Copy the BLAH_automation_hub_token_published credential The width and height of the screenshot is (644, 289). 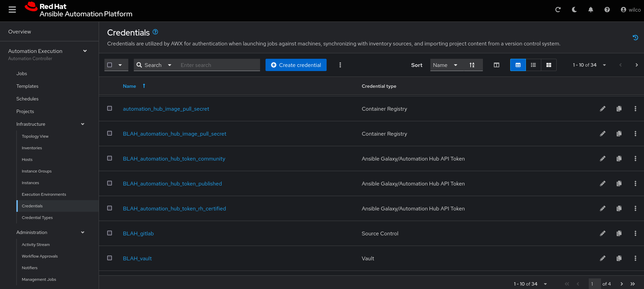point(619,183)
